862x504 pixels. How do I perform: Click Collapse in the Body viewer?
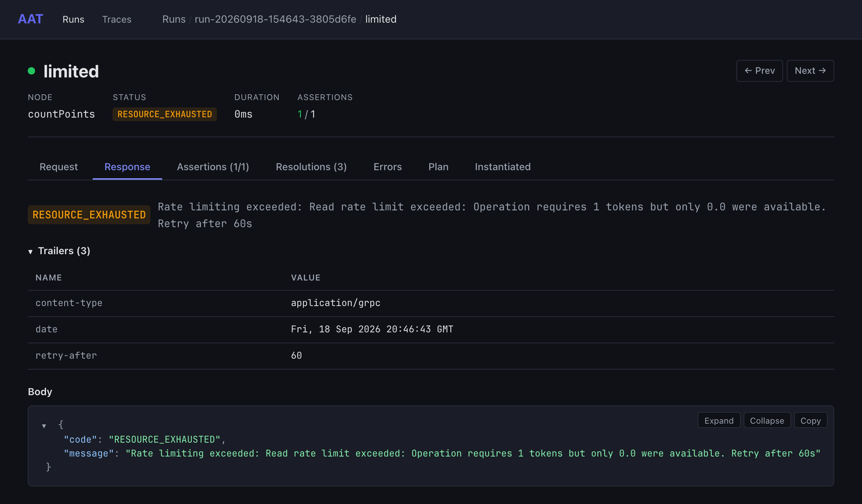pyautogui.click(x=767, y=420)
